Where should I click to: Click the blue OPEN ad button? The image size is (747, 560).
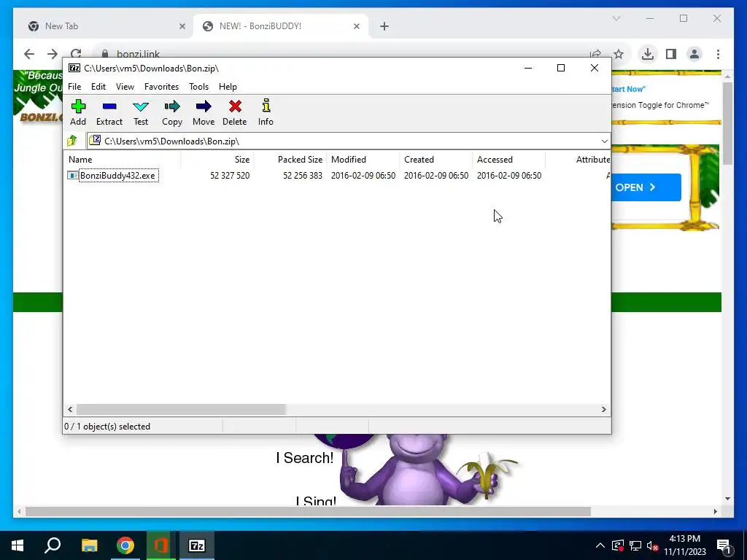click(x=646, y=187)
